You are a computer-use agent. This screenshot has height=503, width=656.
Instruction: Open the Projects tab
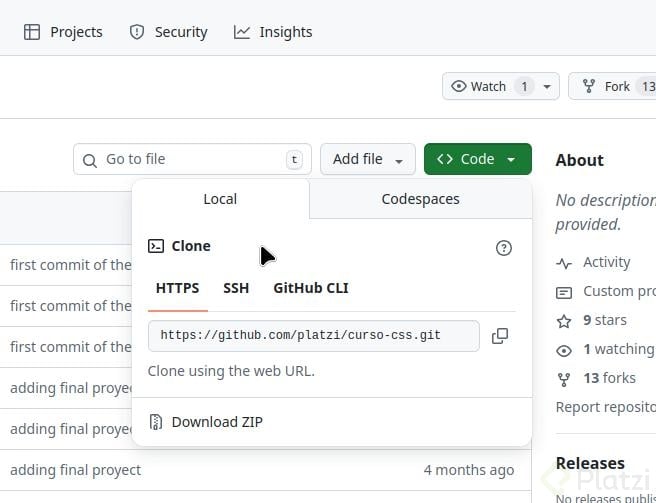point(63,32)
